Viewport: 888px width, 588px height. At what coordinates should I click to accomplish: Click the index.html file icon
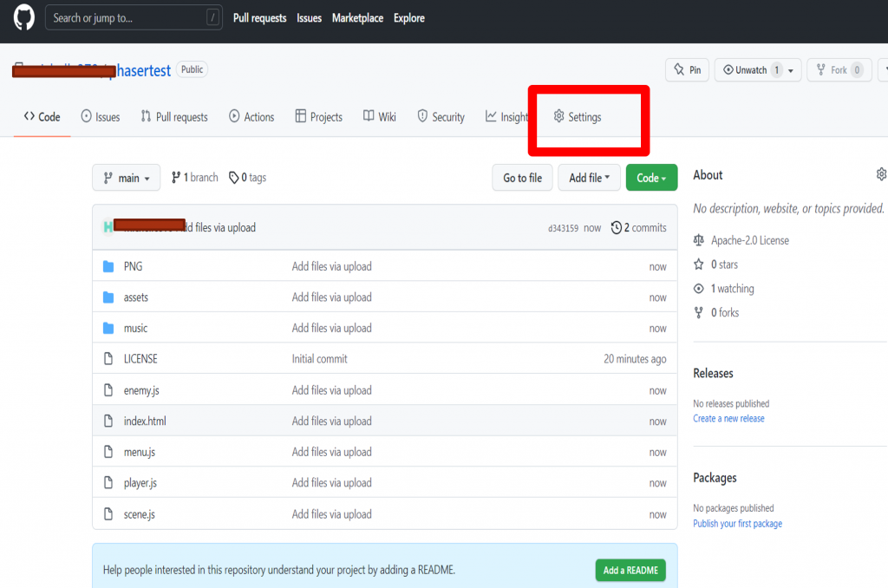(108, 421)
